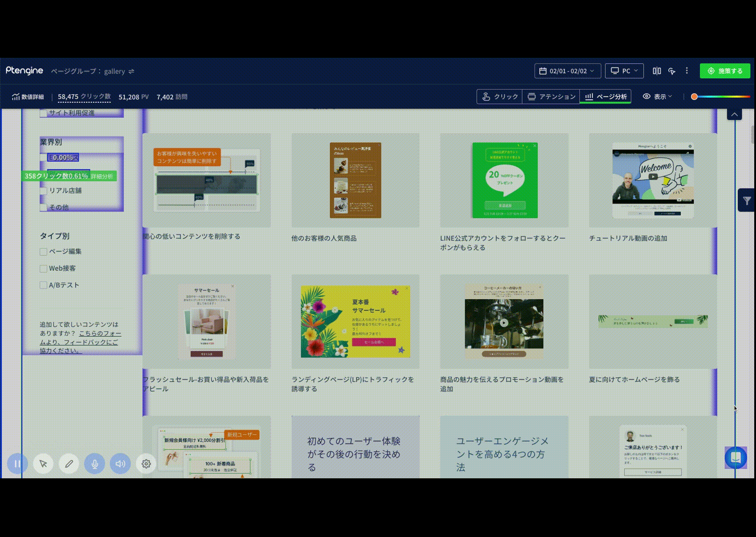Toggle the microphone button
756x537 pixels.
(95, 464)
